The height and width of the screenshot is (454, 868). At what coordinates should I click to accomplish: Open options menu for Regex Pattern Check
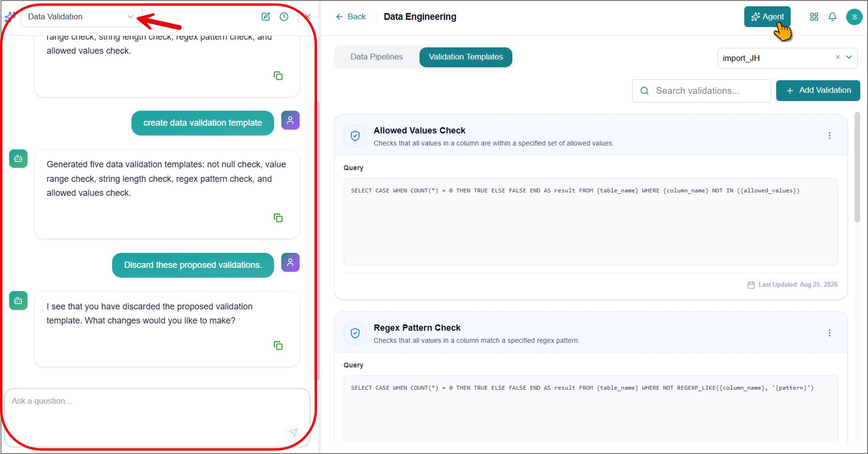[x=829, y=333]
